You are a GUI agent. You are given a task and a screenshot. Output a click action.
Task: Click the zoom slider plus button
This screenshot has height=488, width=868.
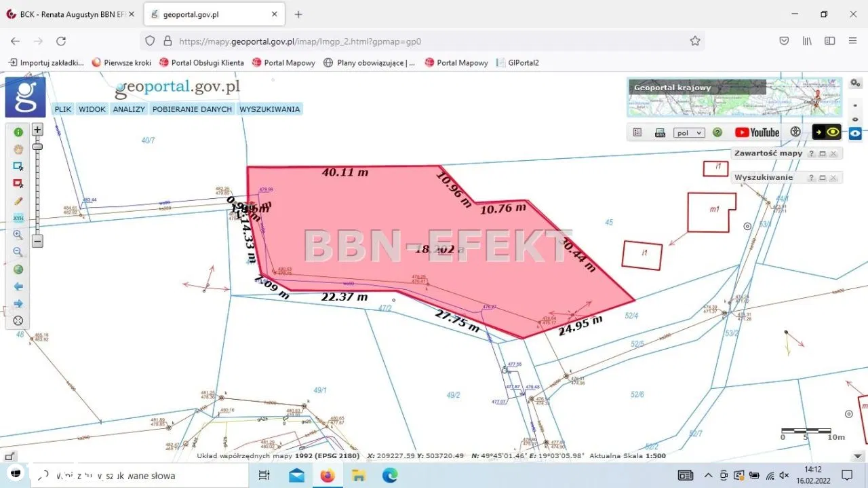(x=38, y=129)
